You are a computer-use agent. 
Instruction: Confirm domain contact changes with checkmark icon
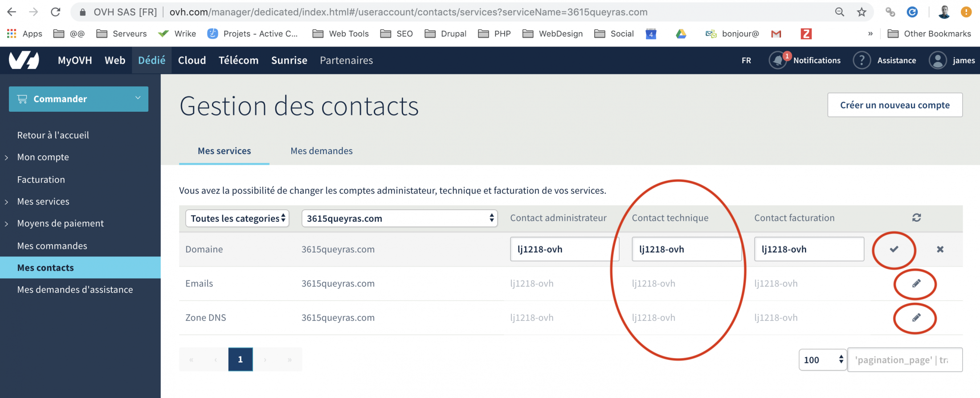coord(894,249)
